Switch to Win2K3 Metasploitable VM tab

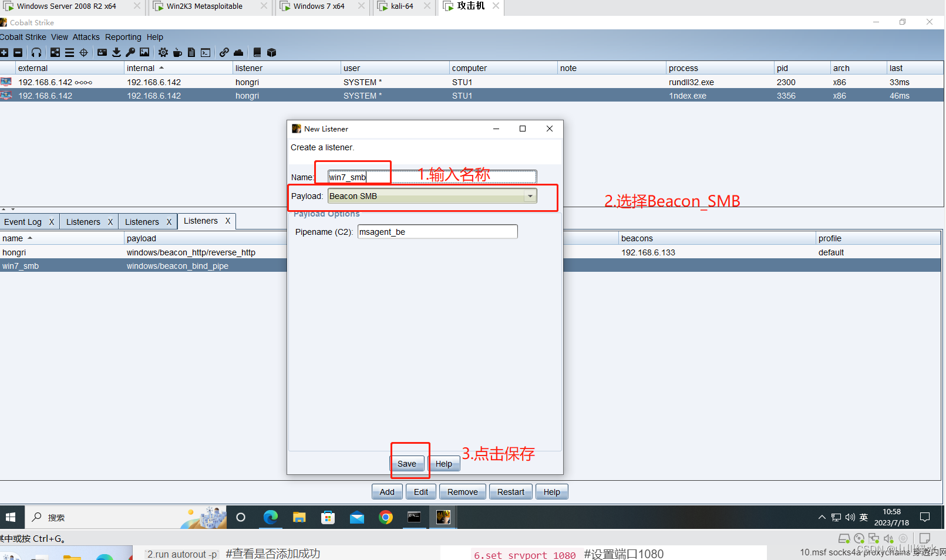tap(204, 6)
